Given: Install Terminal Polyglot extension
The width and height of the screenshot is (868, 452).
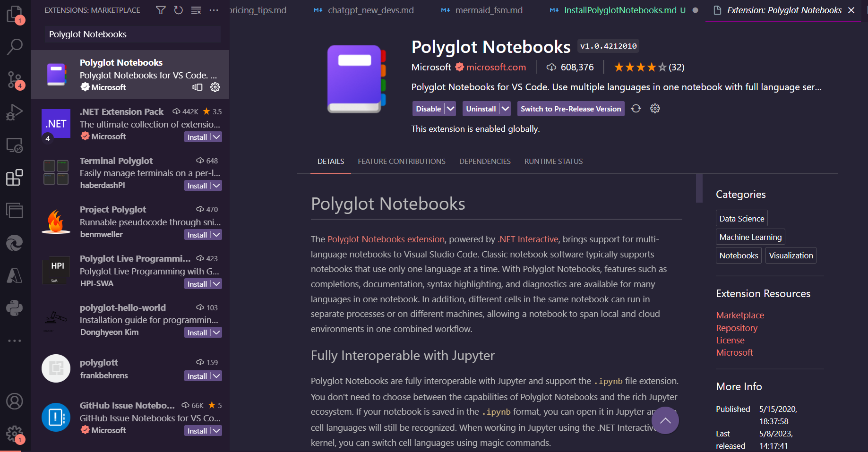Looking at the screenshot, I should tap(197, 186).
